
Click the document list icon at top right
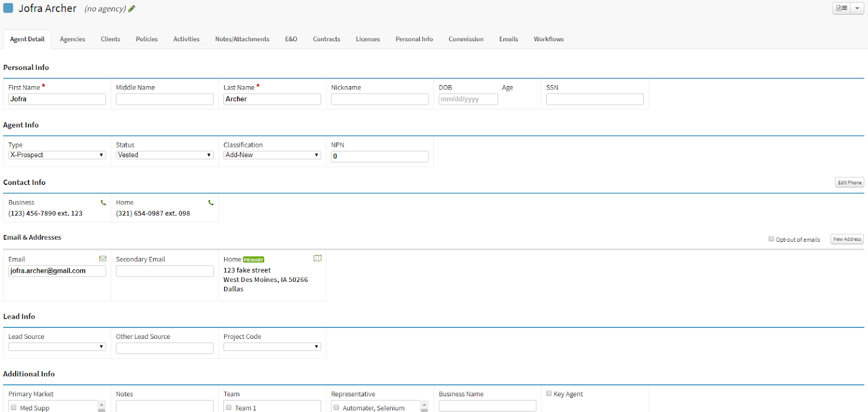tap(841, 8)
